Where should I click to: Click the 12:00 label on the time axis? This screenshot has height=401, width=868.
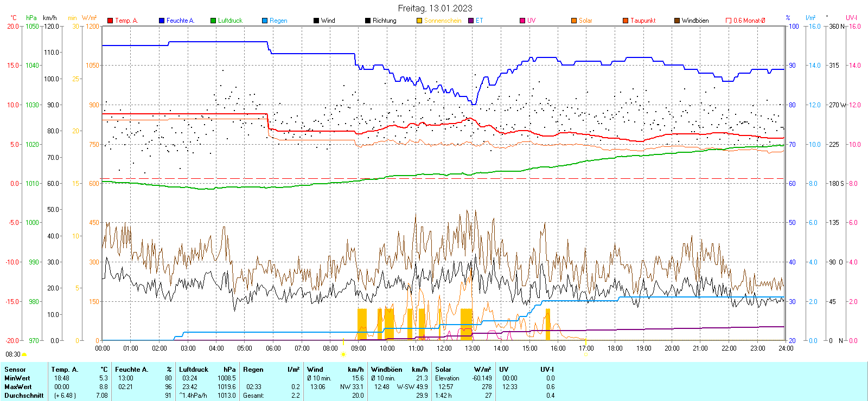tap(444, 348)
